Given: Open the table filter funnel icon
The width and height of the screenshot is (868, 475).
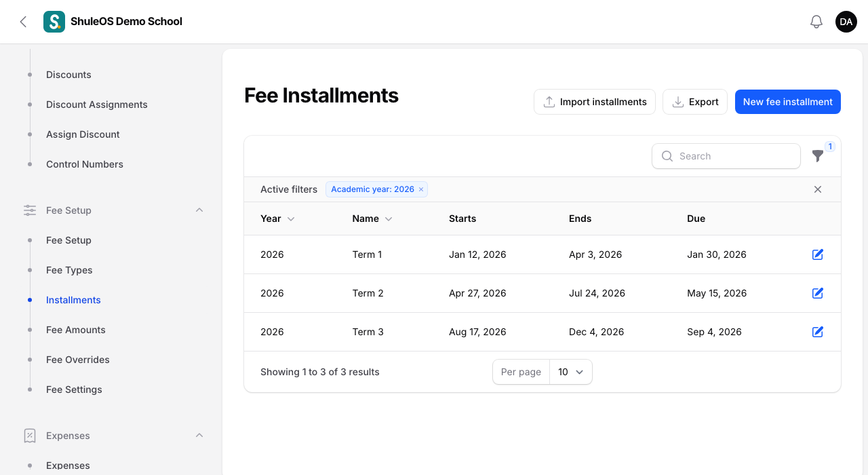Looking at the screenshot, I should coord(818,156).
